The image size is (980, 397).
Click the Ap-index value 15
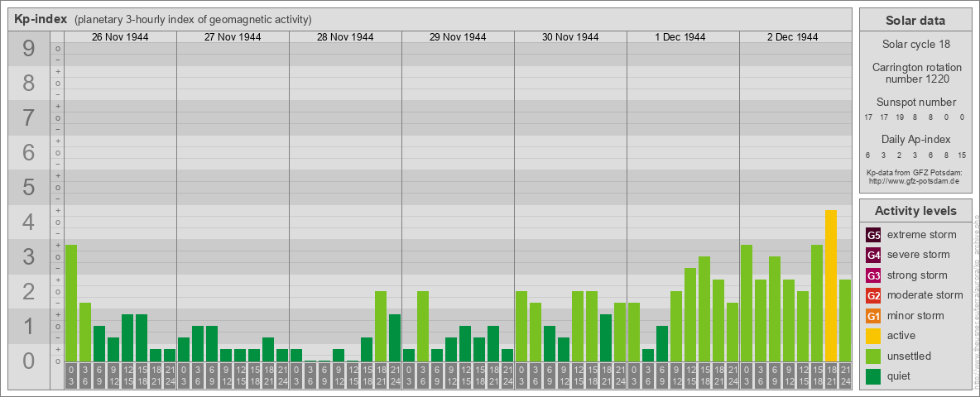(961, 155)
